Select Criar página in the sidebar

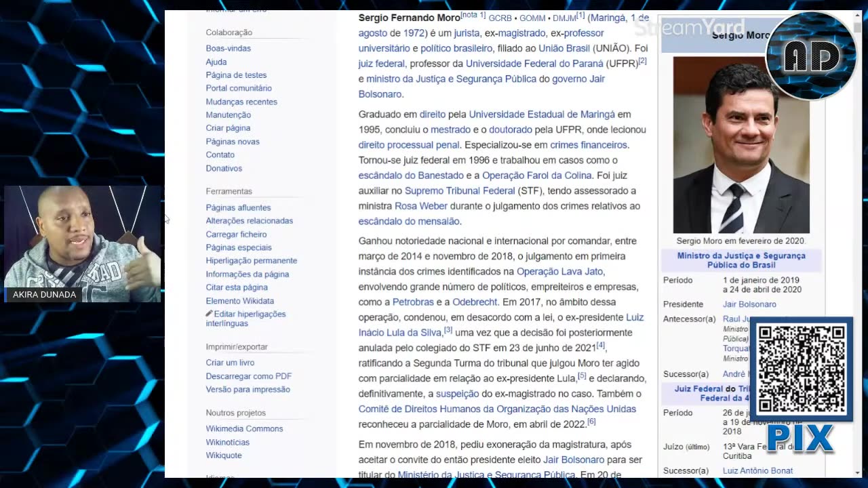228,128
